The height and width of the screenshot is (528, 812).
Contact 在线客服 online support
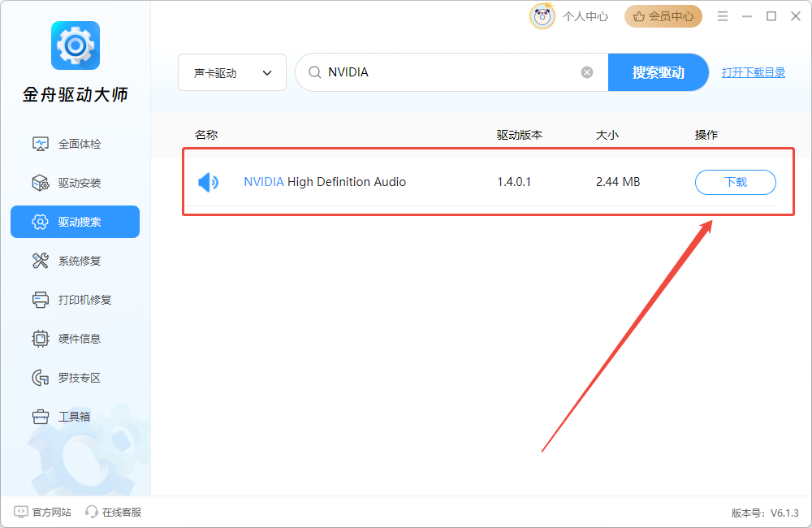click(x=114, y=512)
